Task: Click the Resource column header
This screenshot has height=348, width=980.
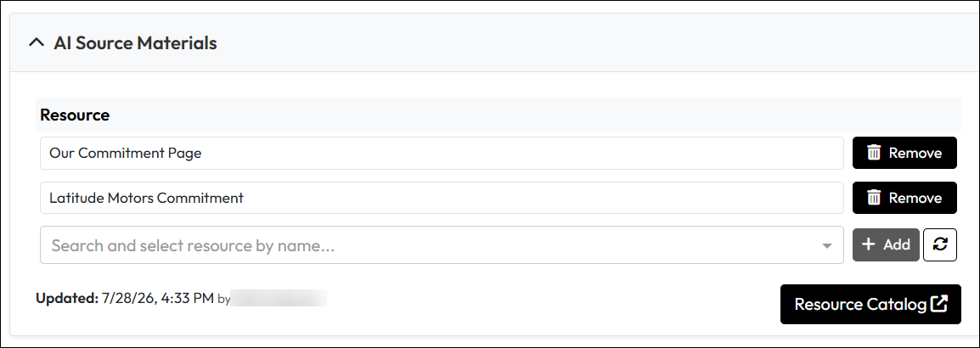Action: (75, 115)
